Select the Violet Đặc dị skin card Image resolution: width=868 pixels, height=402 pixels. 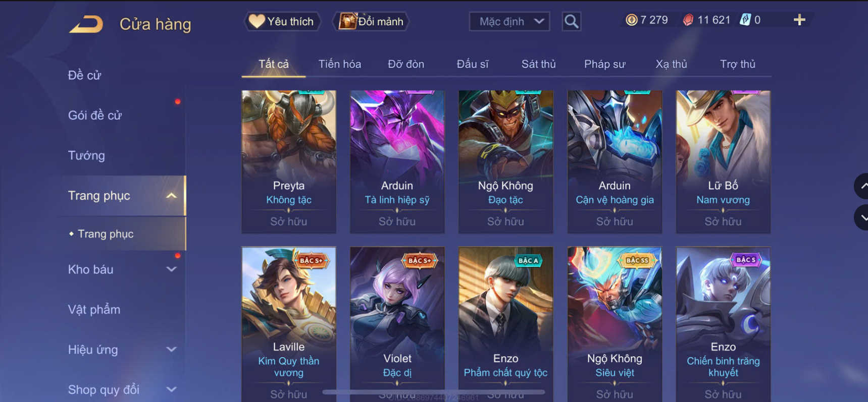(397, 324)
